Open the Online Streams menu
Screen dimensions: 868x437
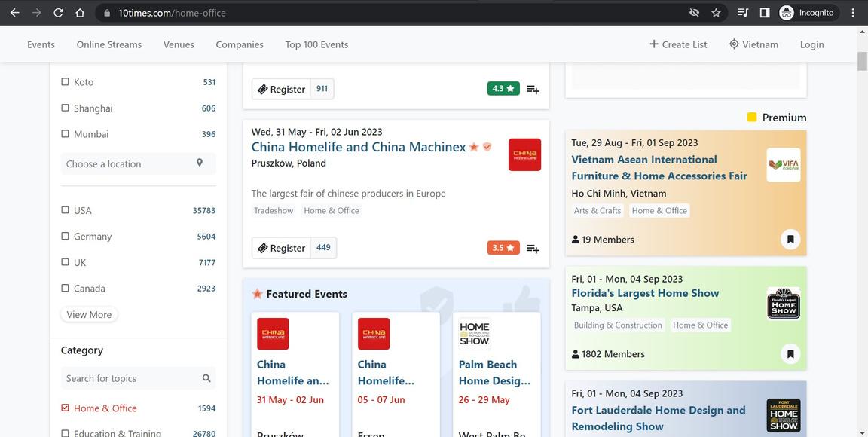[109, 44]
